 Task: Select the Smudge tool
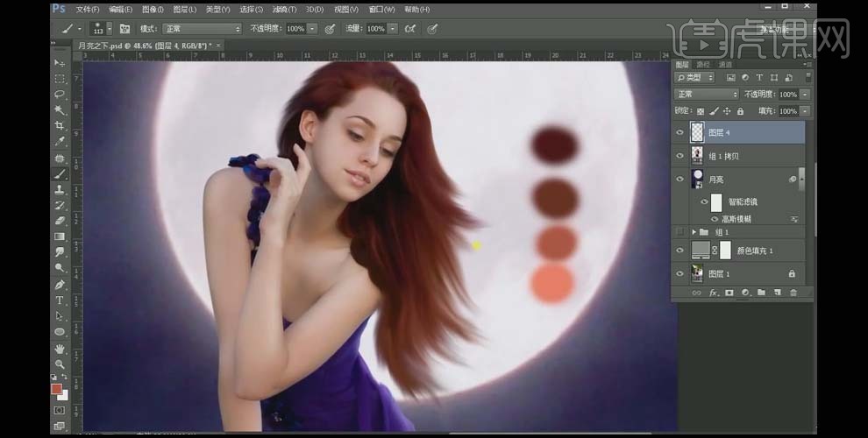pyautogui.click(x=60, y=252)
